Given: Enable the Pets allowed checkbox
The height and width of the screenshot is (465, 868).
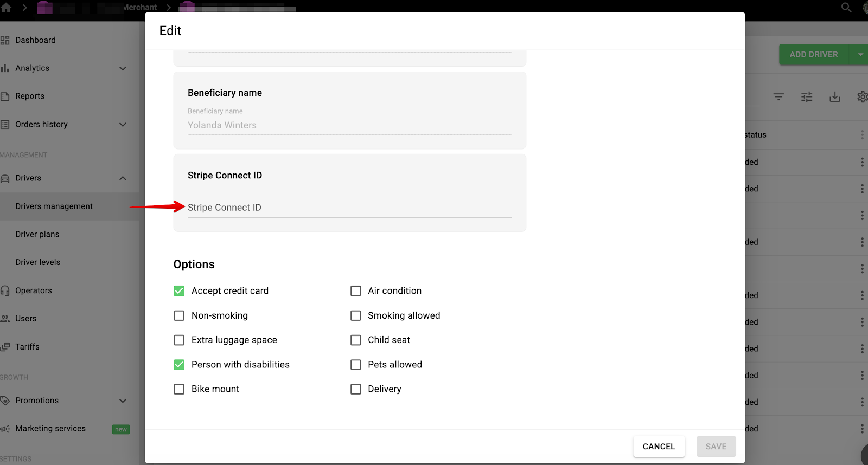Looking at the screenshot, I should [356, 365].
